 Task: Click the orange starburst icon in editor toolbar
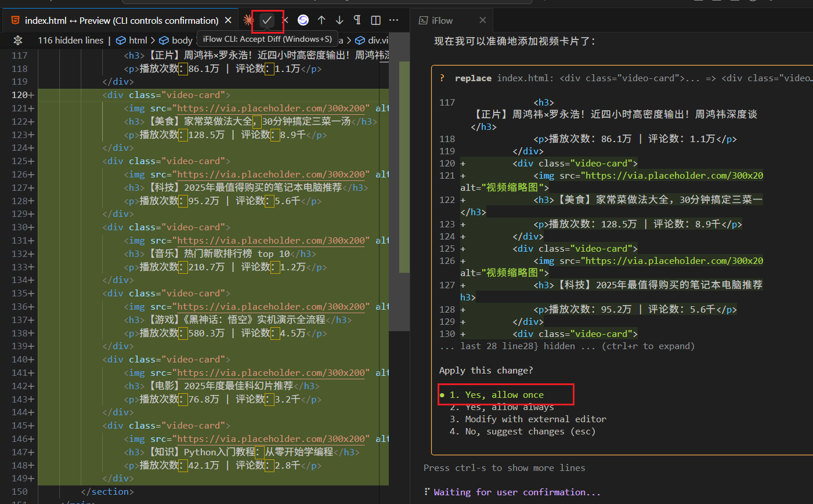(248, 20)
